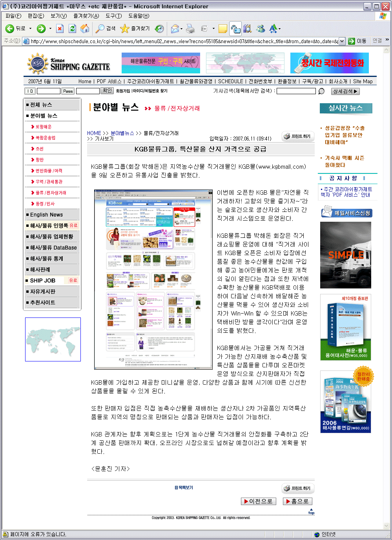Image resolution: width=392 pixels, height=540 pixels.
Task: Click the 상세검색 button
Action: [345, 91]
